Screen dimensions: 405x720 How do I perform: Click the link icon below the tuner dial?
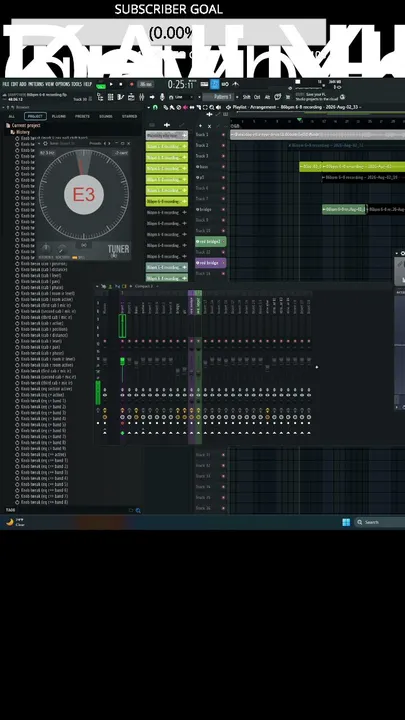click(84, 245)
